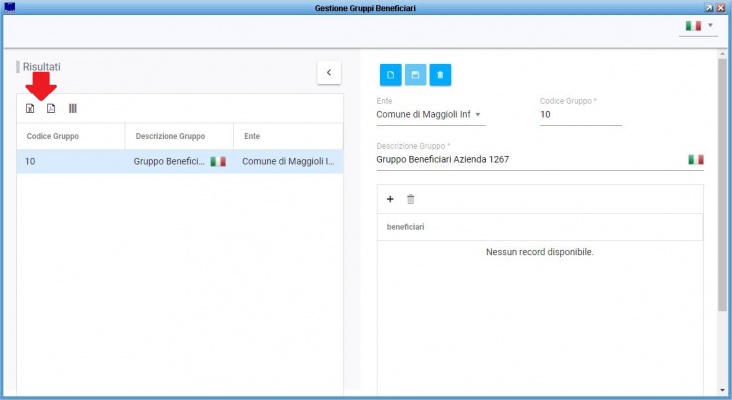This screenshot has height=400, width=732.
Task: Delete the group with blue trash button
Action: coord(440,75)
